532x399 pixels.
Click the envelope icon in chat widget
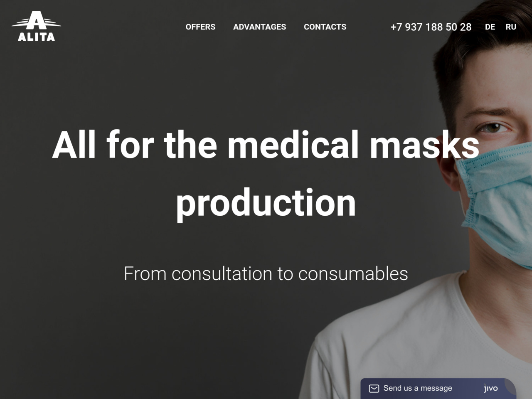pyautogui.click(x=374, y=389)
